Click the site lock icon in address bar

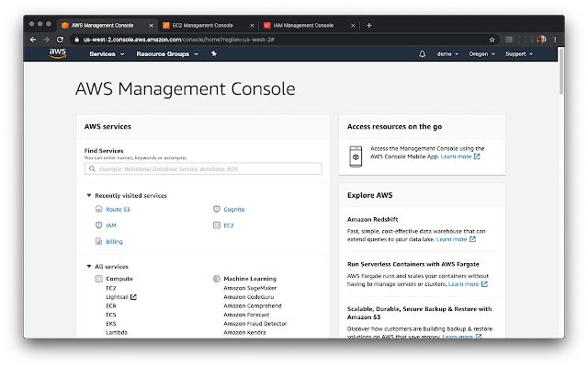pos(76,40)
